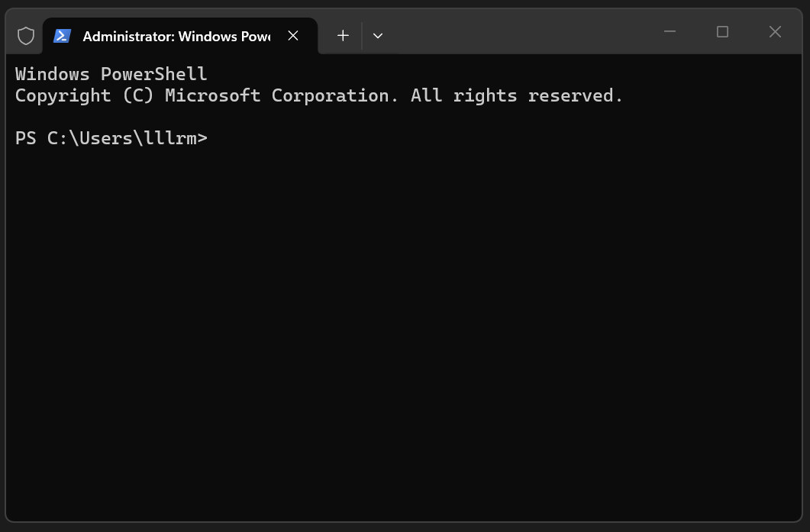
Task: Click the blank terminal area below the prompt
Action: pos(403,336)
